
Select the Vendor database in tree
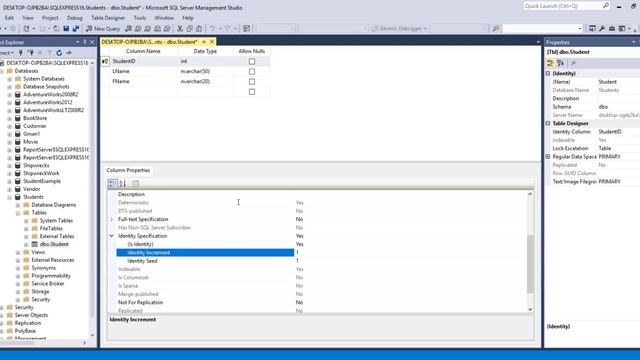[31, 189]
